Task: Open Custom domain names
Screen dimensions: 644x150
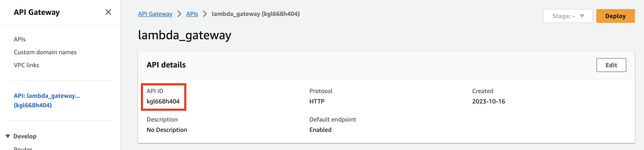Action: click(45, 52)
